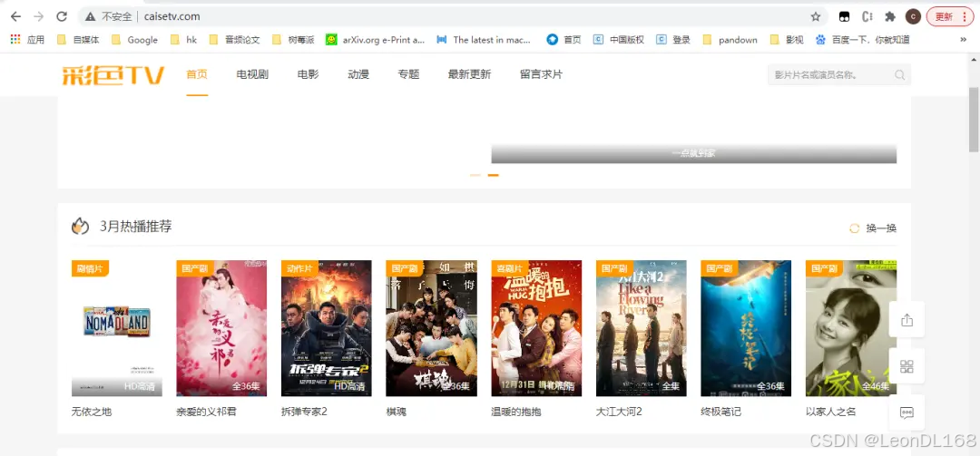Image resolution: width=980 pixels, height=456 pixels.
Task: Click the 彩色TV site logo
Action: tap(113, 75)
